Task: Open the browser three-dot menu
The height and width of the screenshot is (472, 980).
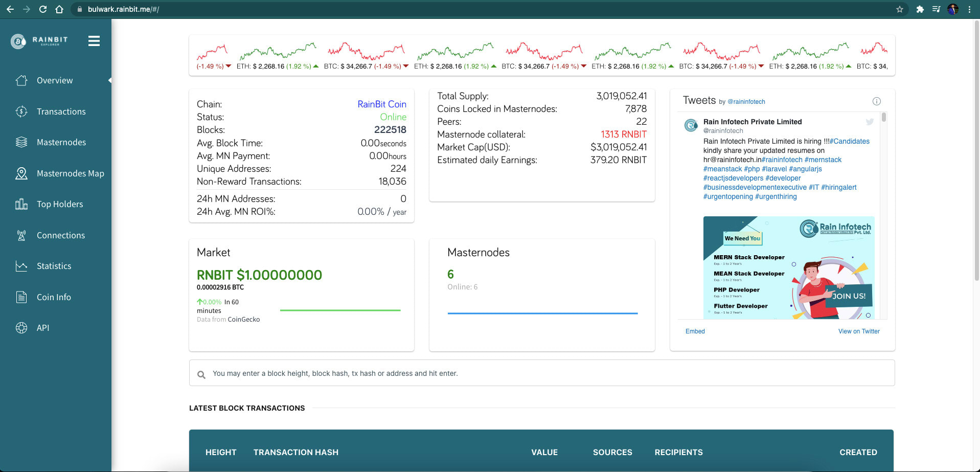Action: [969, 9]
